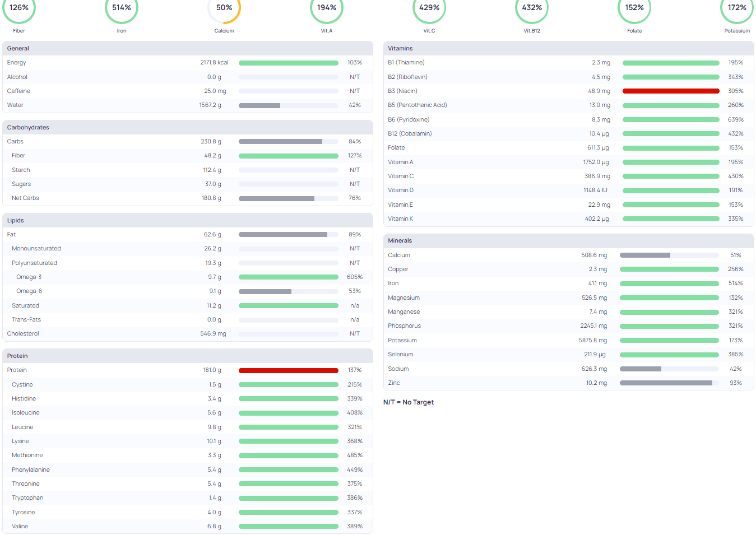Viewport: 756px width, 535px height.
Task: Click the Caffeine 25.0 mg value
Action: 215,91
